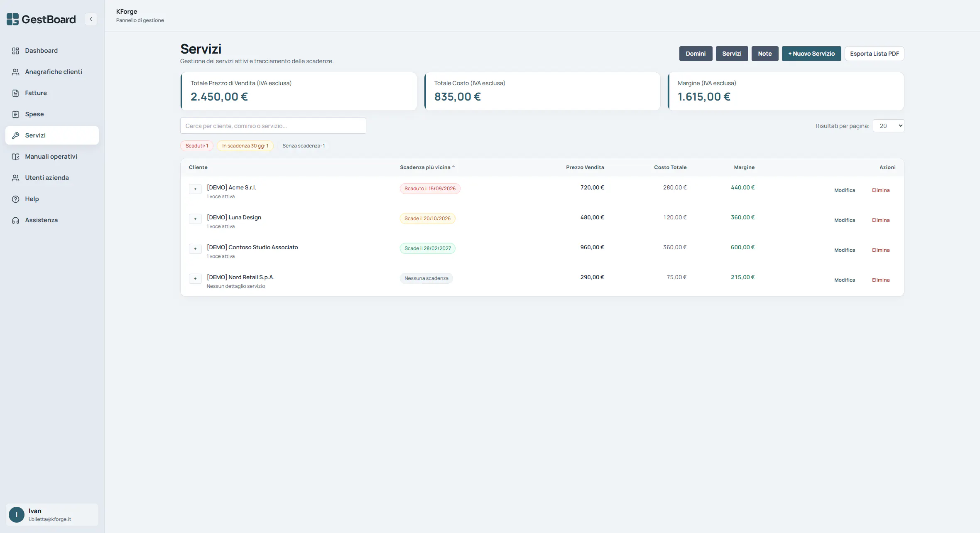
Task: Filter by the Scaduti: 1 chip
Action: [197, 146]
